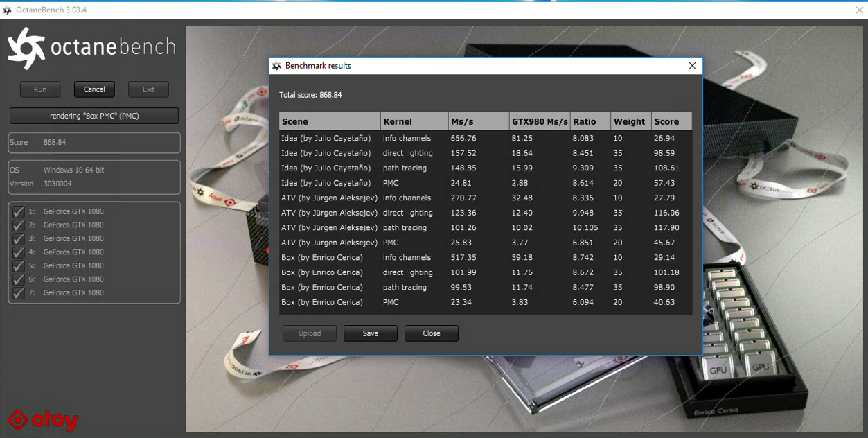Click the 656.76 Ms/s value
868x438 pixels.
coord(463,138)
